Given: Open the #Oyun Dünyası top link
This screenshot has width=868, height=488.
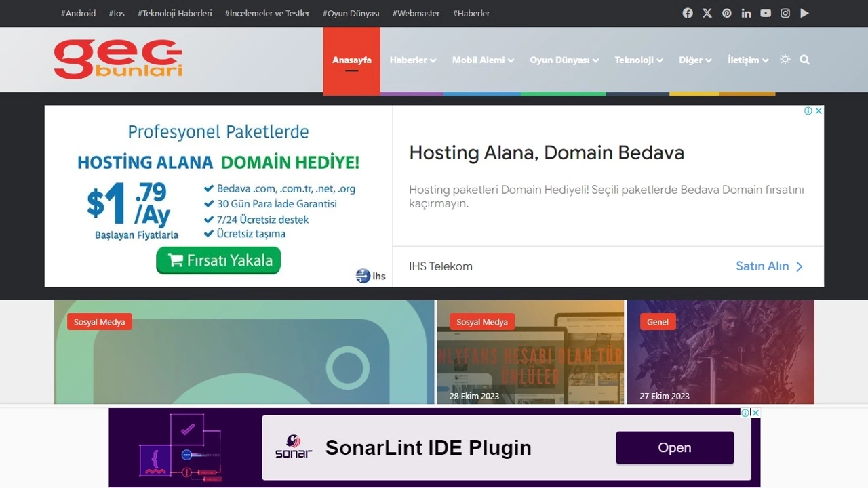Looking at the screenshot, I should point(351,13).
